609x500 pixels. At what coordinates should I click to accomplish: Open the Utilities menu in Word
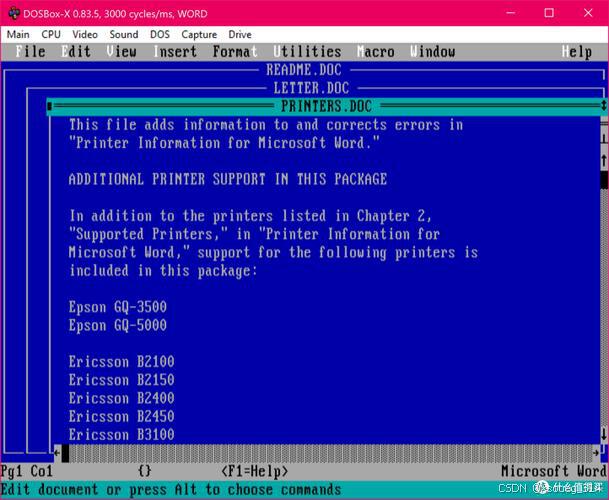[307, 52]
